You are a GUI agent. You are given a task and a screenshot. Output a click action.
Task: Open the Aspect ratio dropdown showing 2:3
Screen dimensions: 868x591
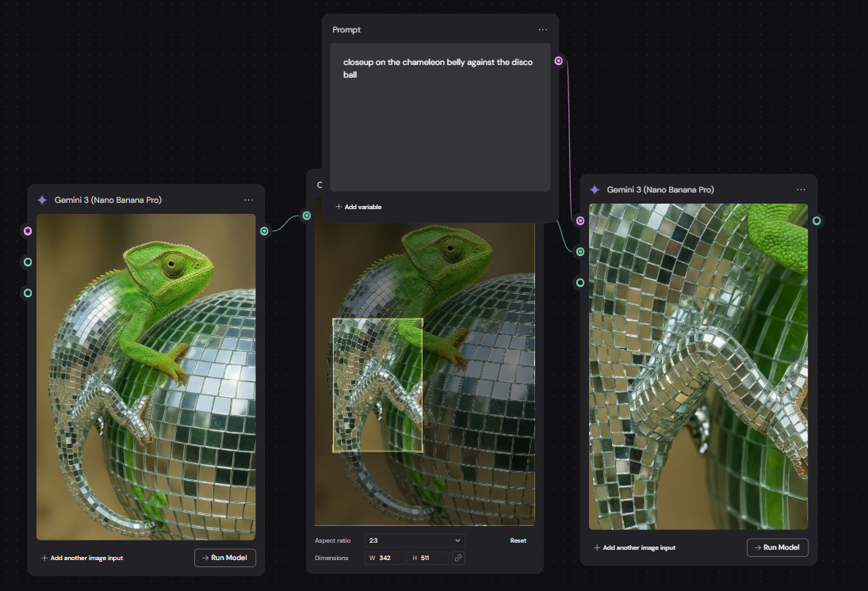pyautogui.click(x=415, y=540)
